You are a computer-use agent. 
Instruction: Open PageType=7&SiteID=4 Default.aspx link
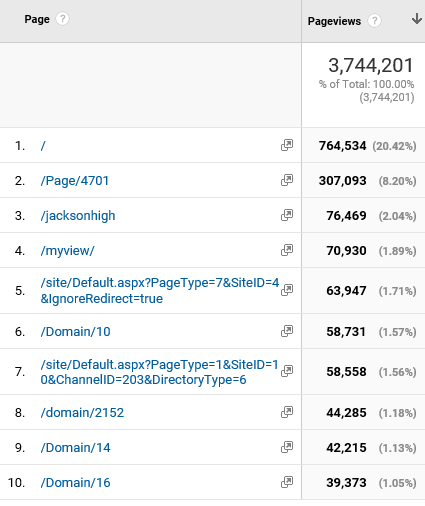[160, 290]
